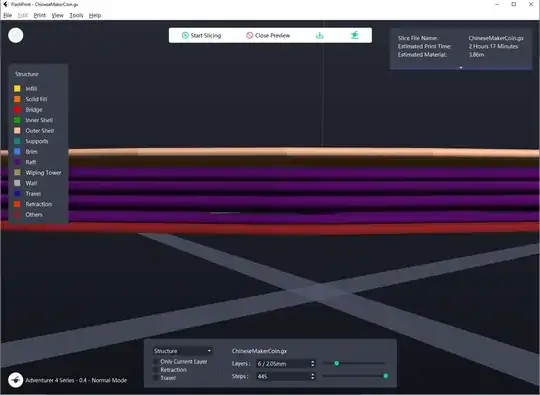The width and height of the screenshot is (540, 395).
Task: Click the Layers spinner arrows
Action: click(313, 364)
